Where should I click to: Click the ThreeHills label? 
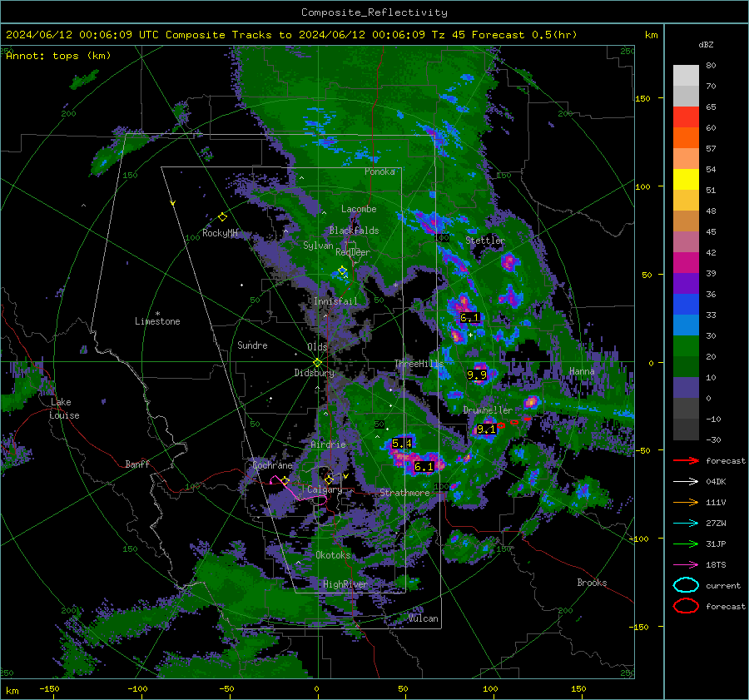419,364
